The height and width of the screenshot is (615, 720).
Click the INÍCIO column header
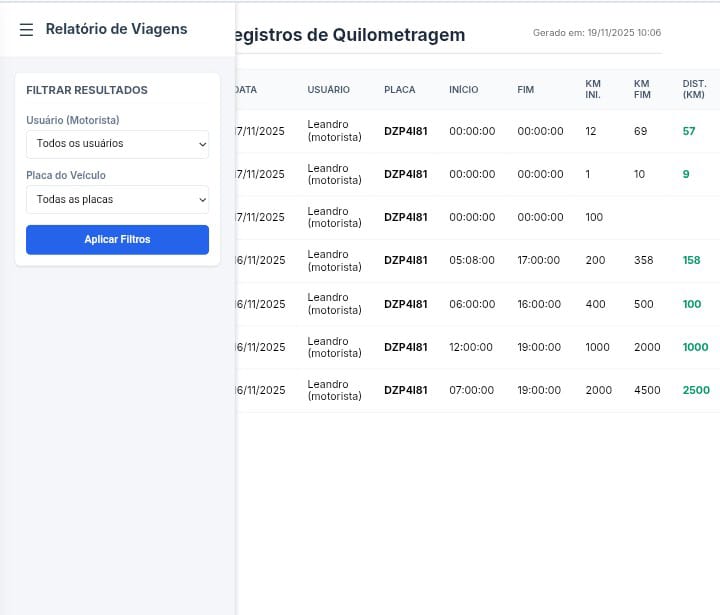click(x=463, y=90)
